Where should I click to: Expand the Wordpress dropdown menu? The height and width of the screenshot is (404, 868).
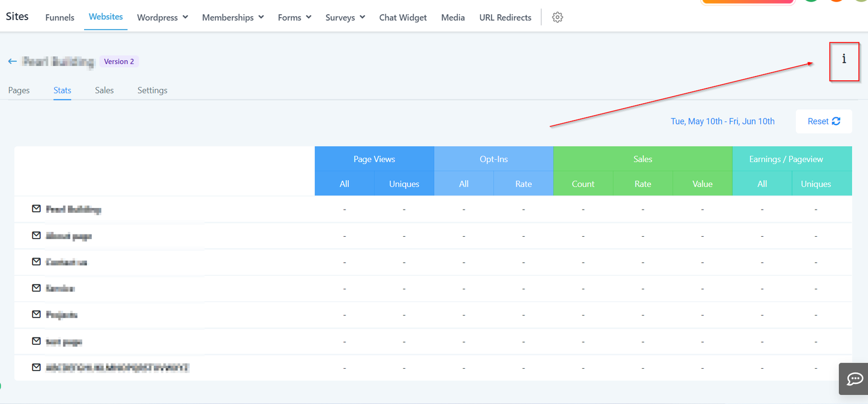pyautogui.click(x=162, y=17)
